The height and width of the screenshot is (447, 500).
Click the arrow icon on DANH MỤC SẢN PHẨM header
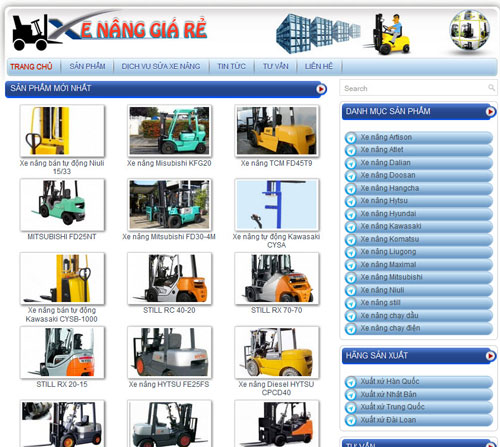490,112
